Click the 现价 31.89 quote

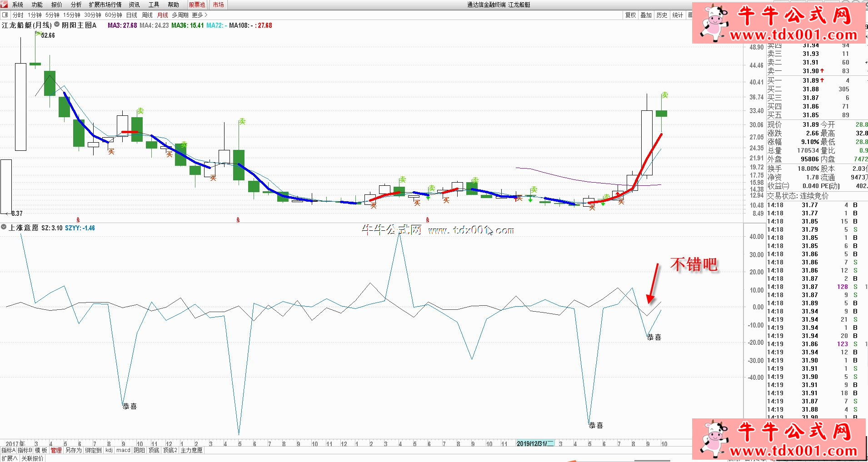click(793, 124)
